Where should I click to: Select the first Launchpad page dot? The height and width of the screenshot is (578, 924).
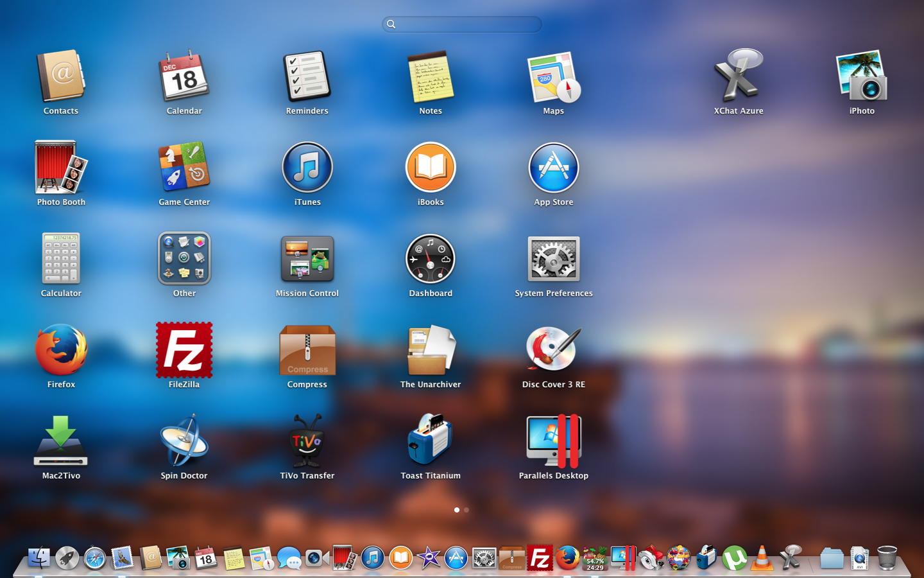tap(457, 510)
